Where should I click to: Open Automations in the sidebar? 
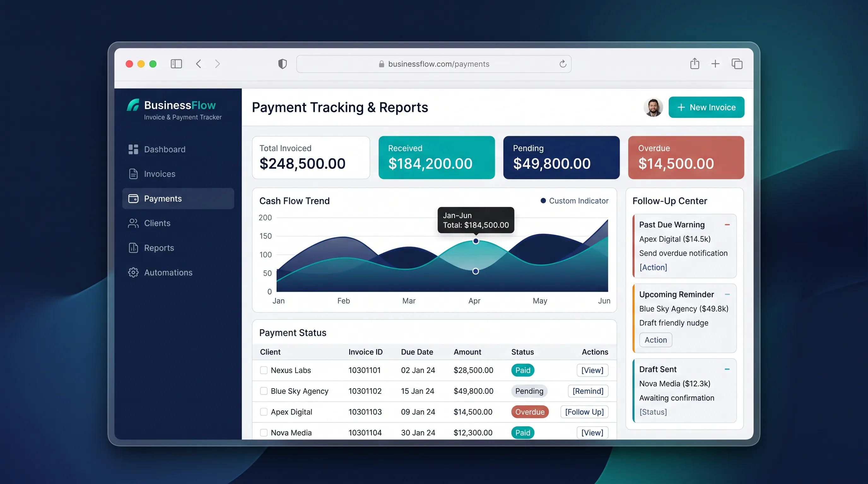[x=178, y=272]
